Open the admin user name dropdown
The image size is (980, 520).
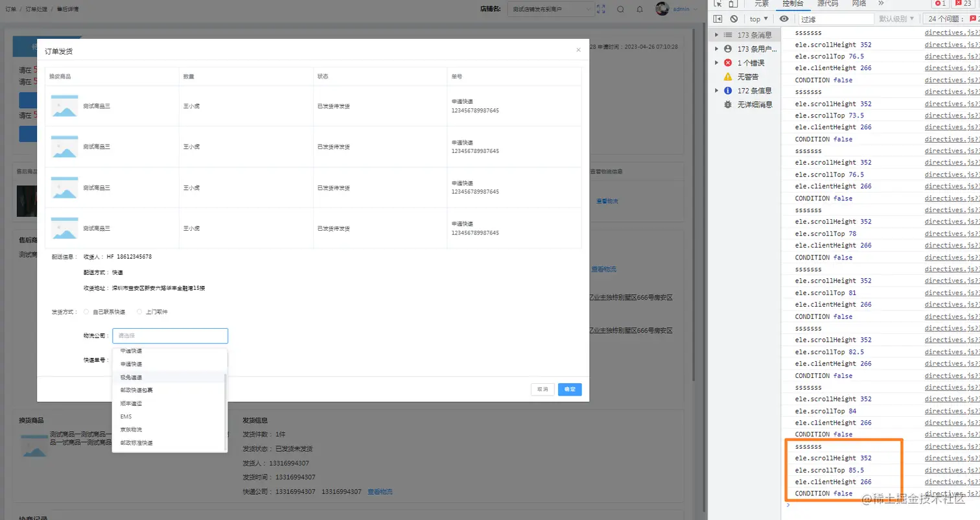pos(684,9)
